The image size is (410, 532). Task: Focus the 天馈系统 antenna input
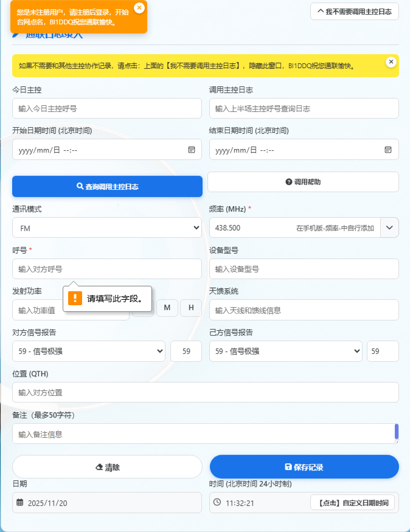304,310
